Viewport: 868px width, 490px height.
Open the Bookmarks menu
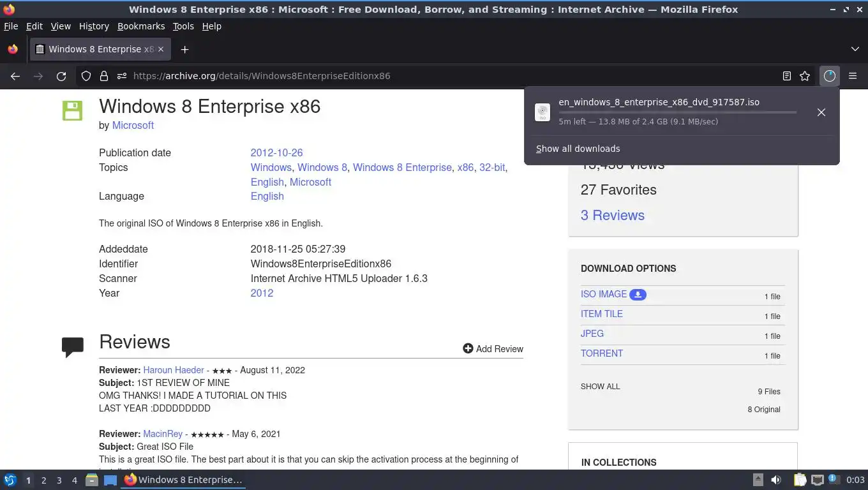pos(141,26)
